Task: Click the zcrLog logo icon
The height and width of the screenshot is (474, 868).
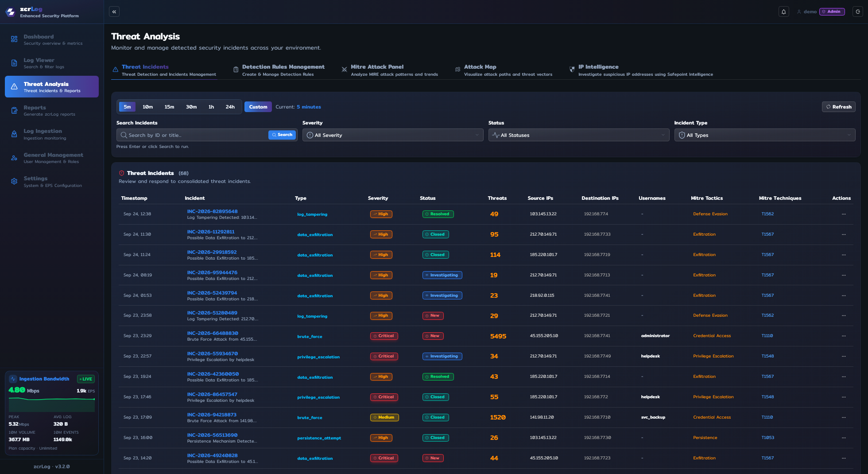Action: tap(11, 12)
